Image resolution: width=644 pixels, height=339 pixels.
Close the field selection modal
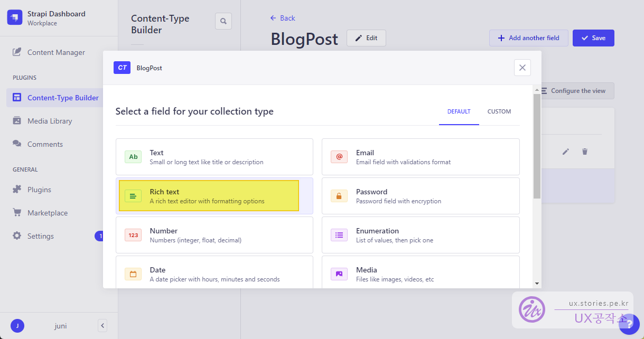[522, 68]
